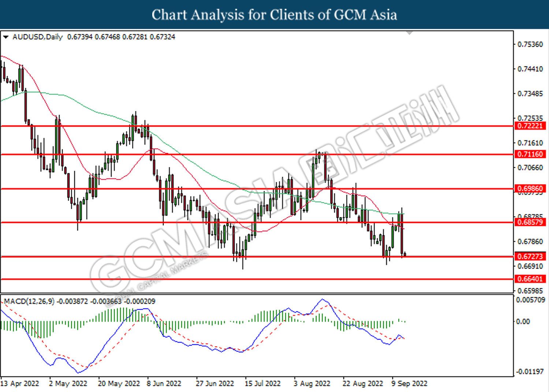Click the 0.66401 red price level label
The image size is (549, 392).
pyautogui.click(x=530, y=279)
